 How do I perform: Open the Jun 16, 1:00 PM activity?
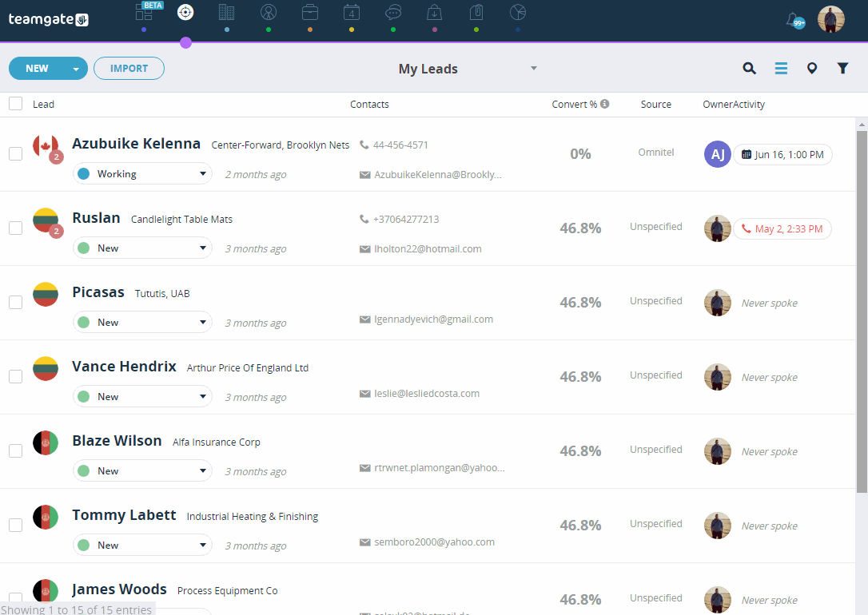point(782,155)
